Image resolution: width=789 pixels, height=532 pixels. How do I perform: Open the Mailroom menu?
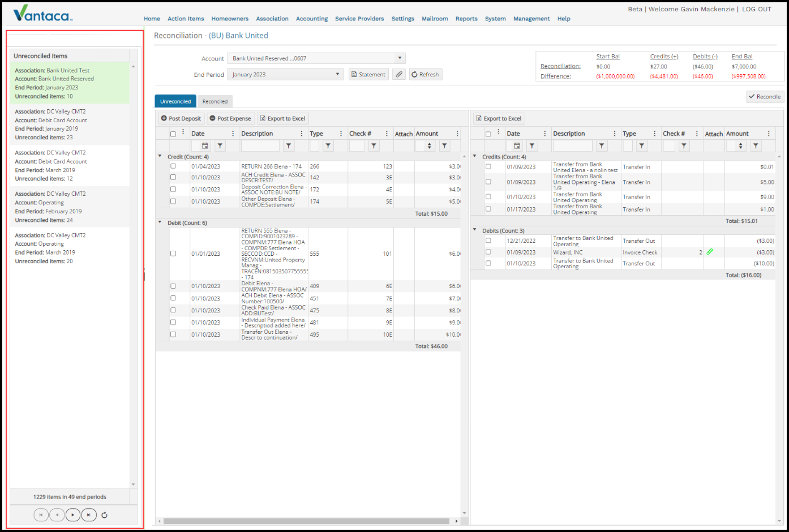click(435, 19)
